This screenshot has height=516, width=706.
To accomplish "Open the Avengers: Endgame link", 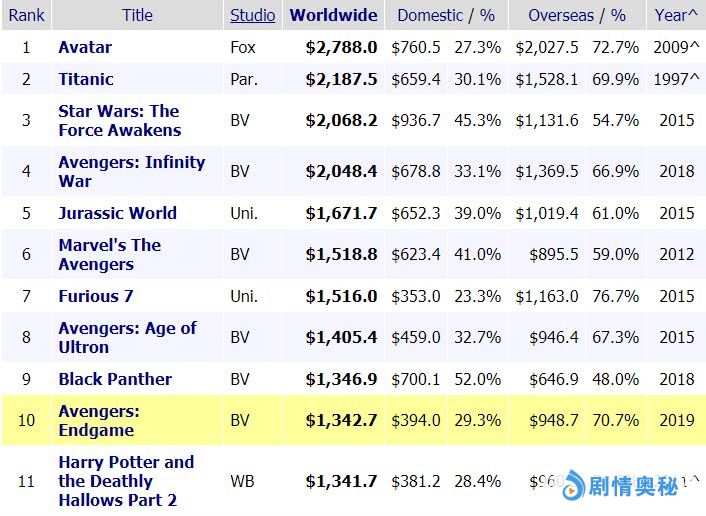I will tap(99, 421).
